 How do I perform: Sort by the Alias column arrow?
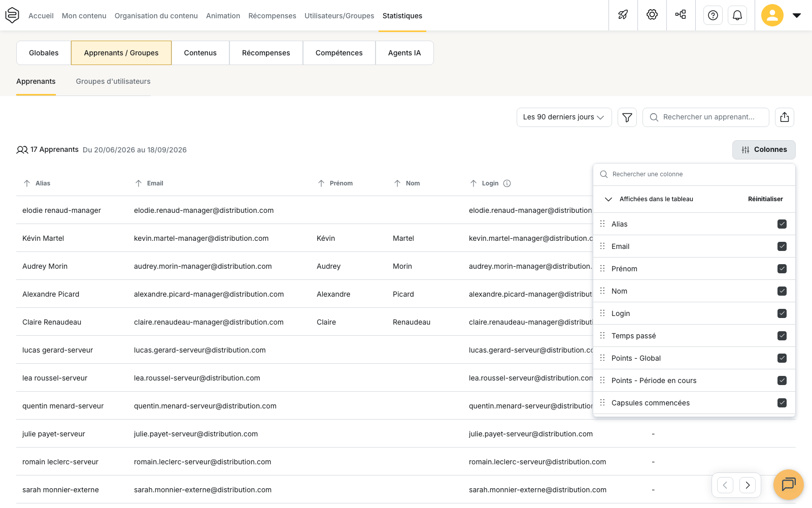click(x=27, y=183)
